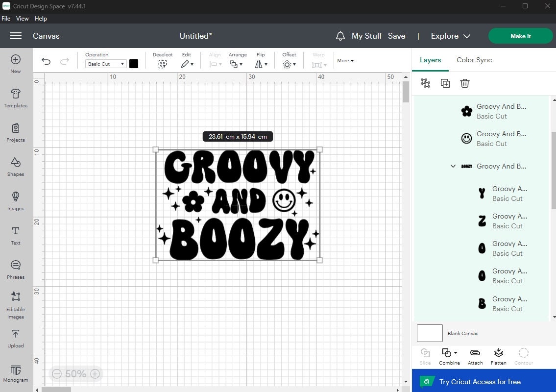Delete the selected layer with trash icon
Screen dimensions: 556x392
(464, 83)
